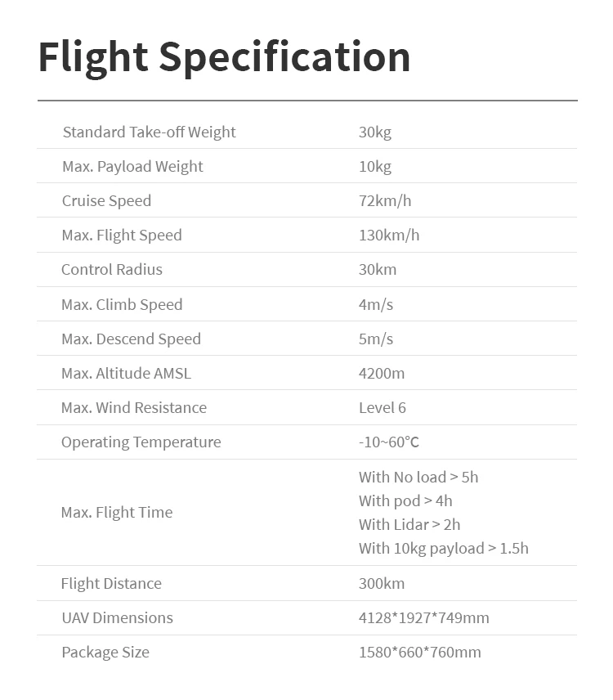Select the Max. Payload Weight label
The width and height of the screenshot is (613, 700).
coord(132,167)
